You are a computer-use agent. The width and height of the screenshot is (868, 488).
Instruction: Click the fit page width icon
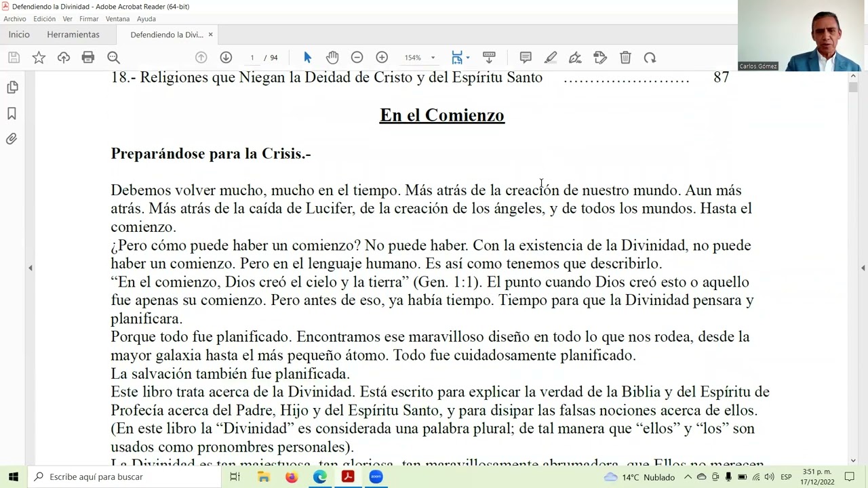(457, 58)
